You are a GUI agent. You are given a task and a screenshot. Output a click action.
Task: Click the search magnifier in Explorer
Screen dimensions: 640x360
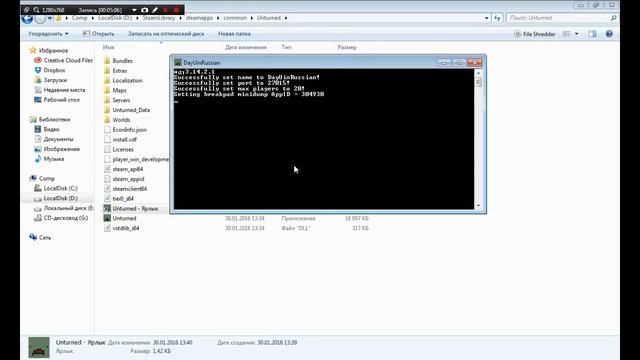tap(613, 18)
